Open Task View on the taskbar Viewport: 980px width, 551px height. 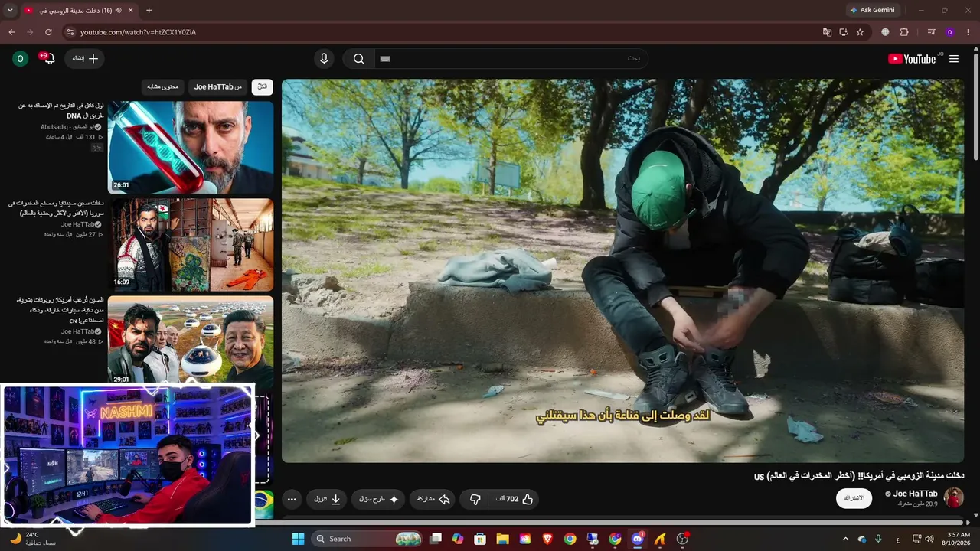[436, 539]
